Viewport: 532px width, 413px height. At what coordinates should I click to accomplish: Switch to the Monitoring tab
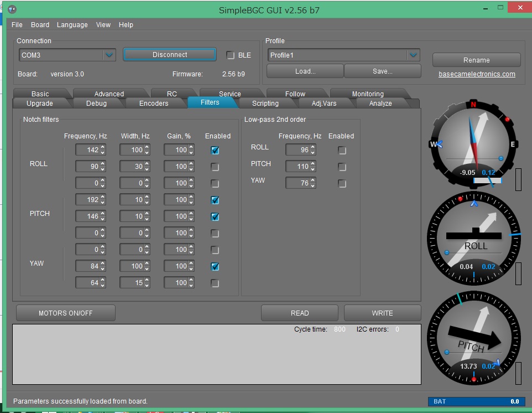(367, 94)
